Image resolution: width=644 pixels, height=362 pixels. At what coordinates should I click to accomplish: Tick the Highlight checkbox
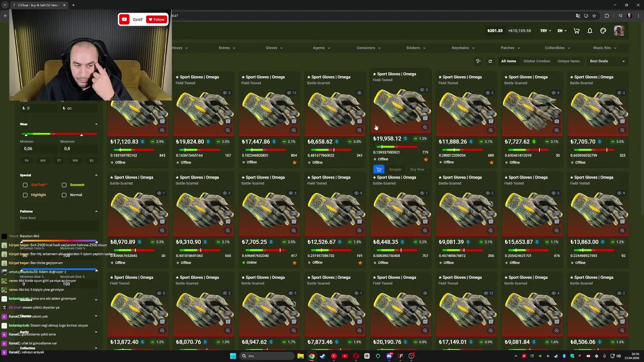point(25,195)
